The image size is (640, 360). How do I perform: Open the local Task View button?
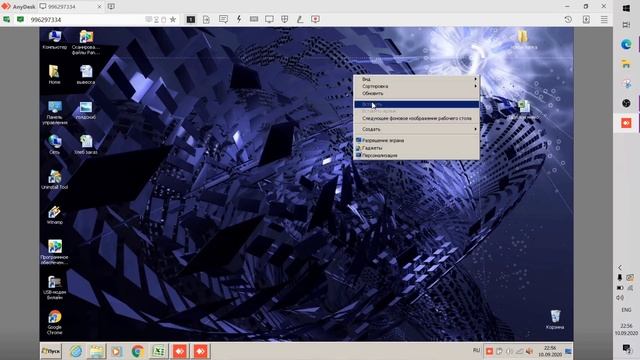pyautogui.click(x=626, y=25)
